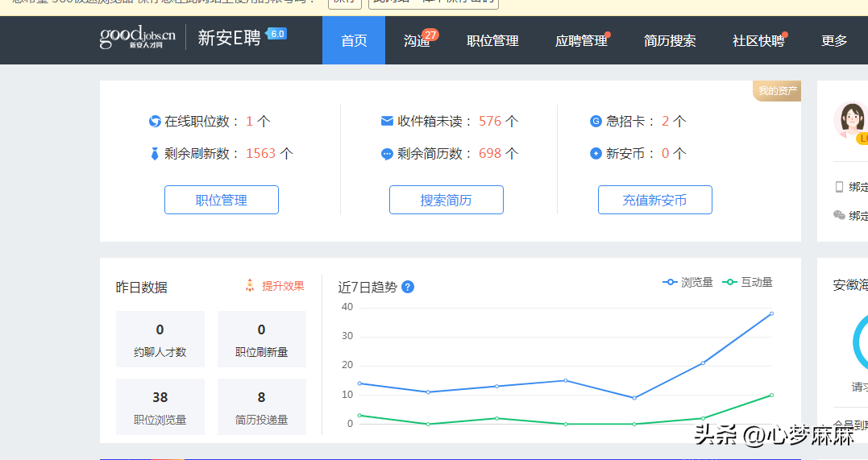
Task: Click the 职位浏览量 stat card showing 38
Action: (x=160, y=407)
